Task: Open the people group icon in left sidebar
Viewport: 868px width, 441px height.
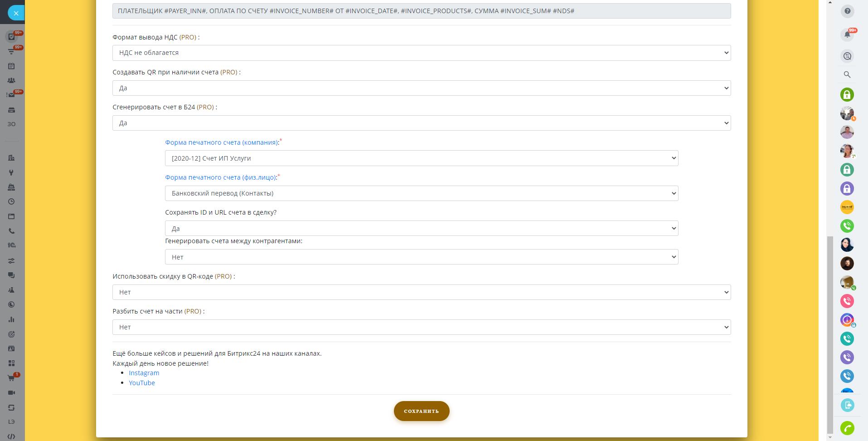Action: pyautogui.click(x=11, y=80)
